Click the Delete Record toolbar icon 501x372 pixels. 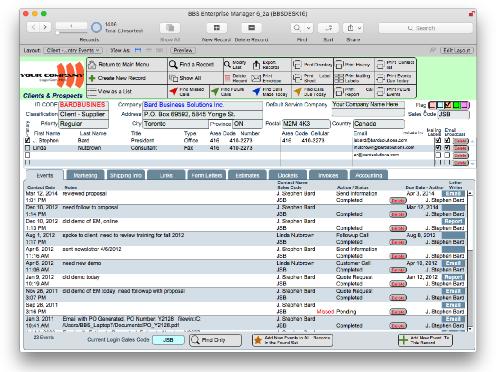(x=252, y=28)
